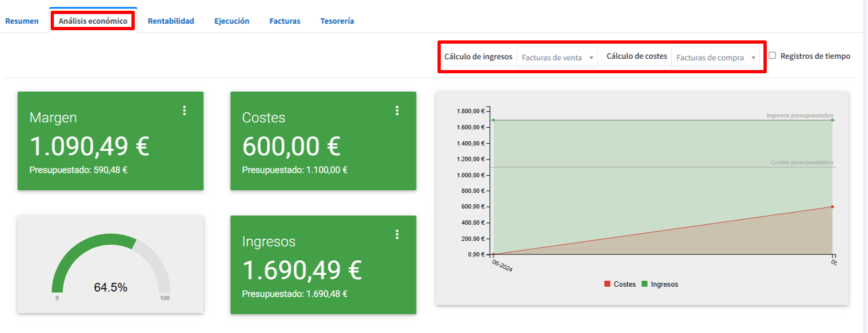Image resolution: width=868 pixels, height=333 pixels.
Task: Switch to the Facturas tab
Action: (285, 21)
